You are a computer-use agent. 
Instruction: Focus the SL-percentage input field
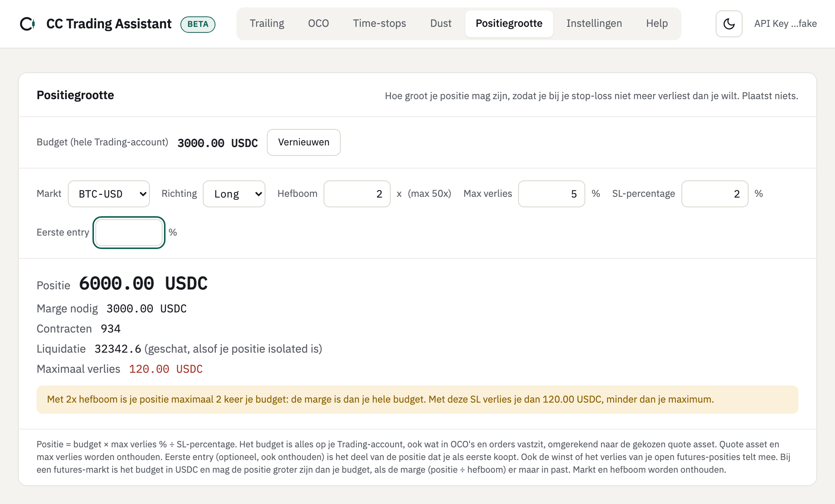click(715, 194)
